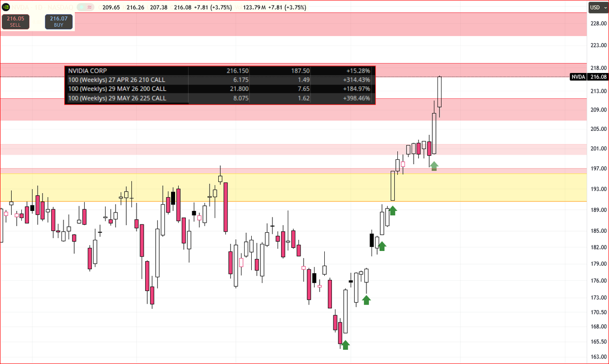
Task: Click the 6.175 option price cell
Action: coord(241,80)
